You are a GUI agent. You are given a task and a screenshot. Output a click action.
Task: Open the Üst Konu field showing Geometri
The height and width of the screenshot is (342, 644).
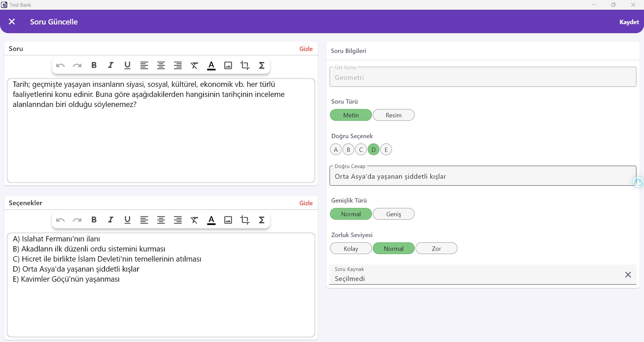click(x=483, y=77)
